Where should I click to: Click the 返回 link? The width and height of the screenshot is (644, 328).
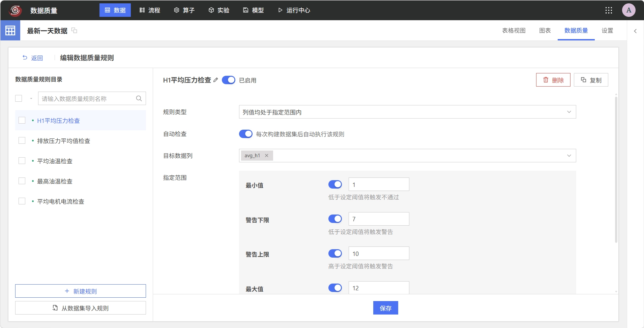coord(33,58)
